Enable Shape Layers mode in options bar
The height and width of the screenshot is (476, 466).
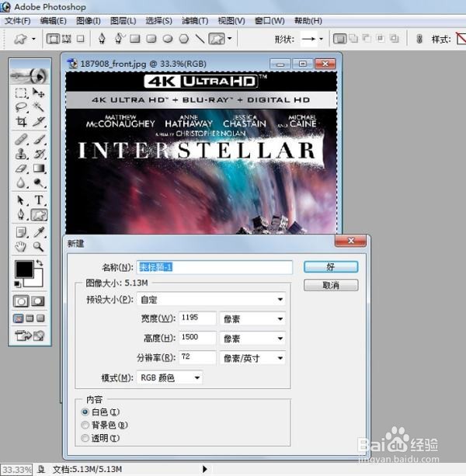point(53,39)
